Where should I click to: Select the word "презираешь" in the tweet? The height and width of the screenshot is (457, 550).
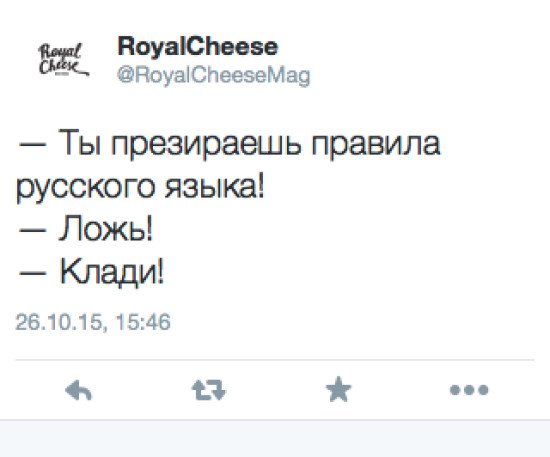(x=206, y=144)
